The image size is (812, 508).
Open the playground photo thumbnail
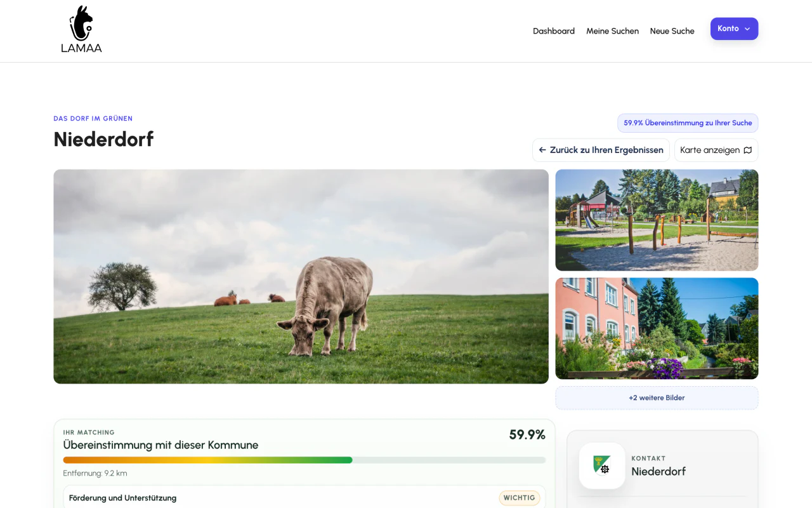point(657,220)
